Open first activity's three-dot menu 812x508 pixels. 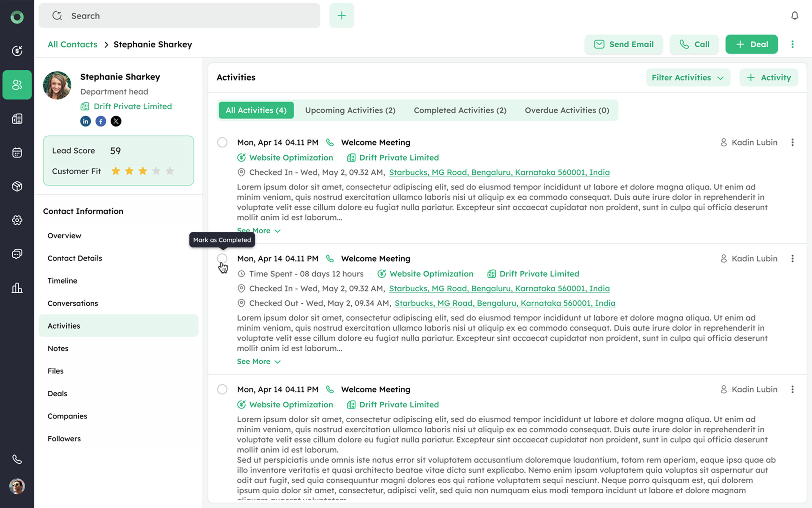pos(792,143)
